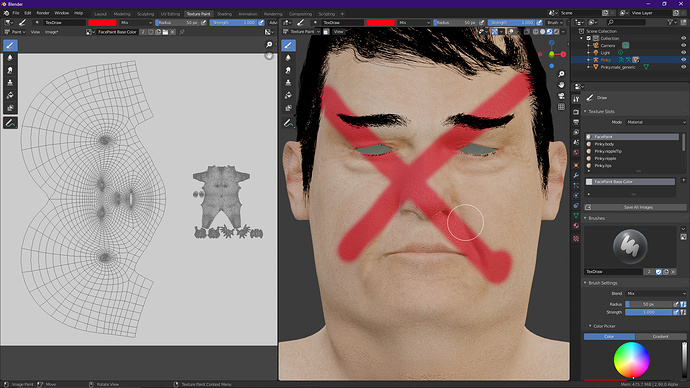The image size is (690, 388).
Task: Open the Modifiers wrench properties tab
Action: [x=576, y=176]
